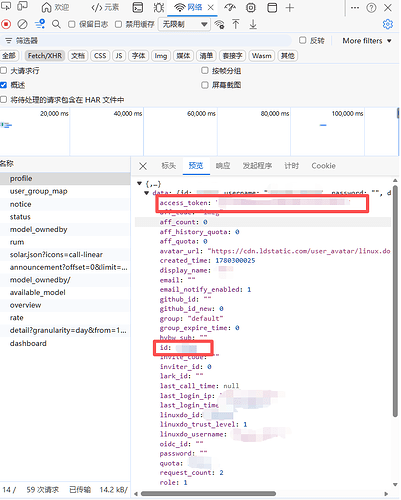Open the throttling dropdown (无限制)
The image size is (401, 500).
point(185,24)
